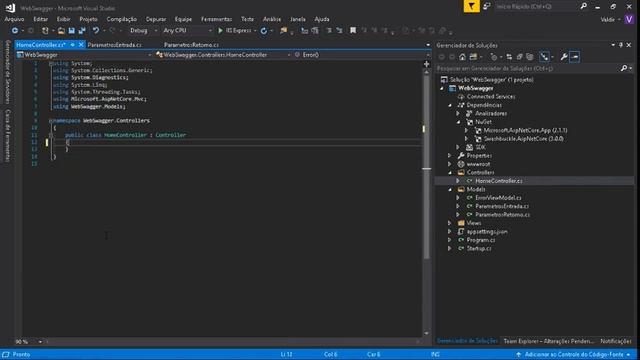Switch to the ParametrosRetorno.cs tab

[191, 45]
